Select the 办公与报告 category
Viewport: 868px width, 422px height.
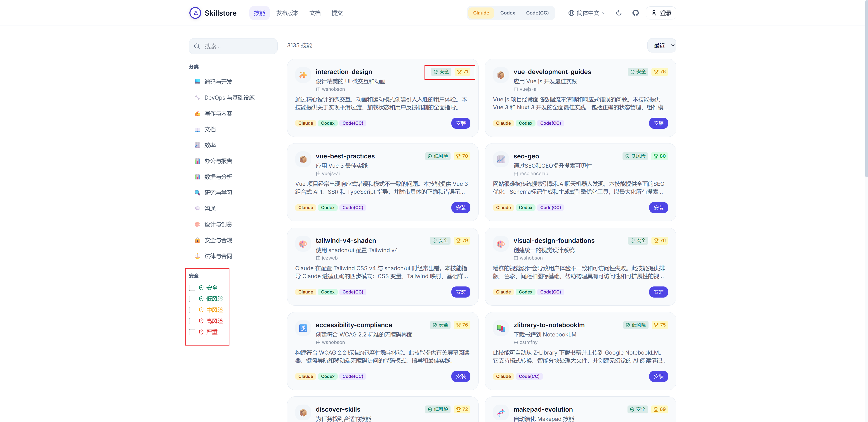click(x=233, y=161)
